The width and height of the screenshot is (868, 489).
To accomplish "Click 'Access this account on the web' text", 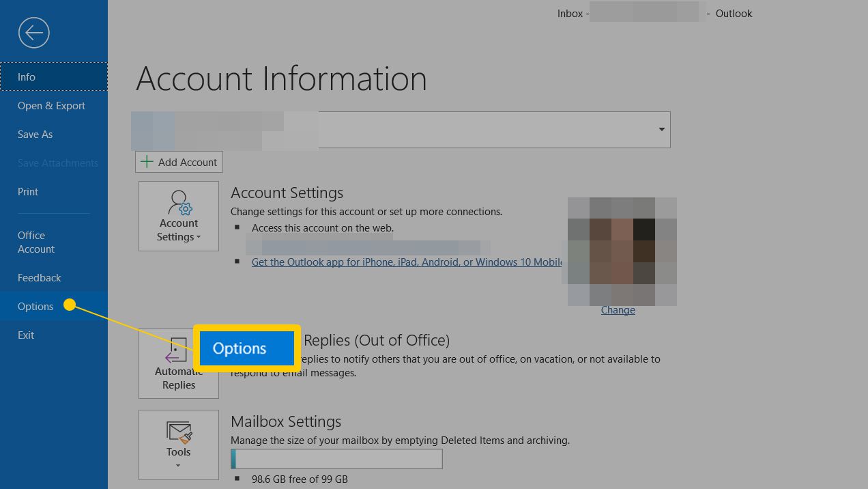I will pos(323,228).
